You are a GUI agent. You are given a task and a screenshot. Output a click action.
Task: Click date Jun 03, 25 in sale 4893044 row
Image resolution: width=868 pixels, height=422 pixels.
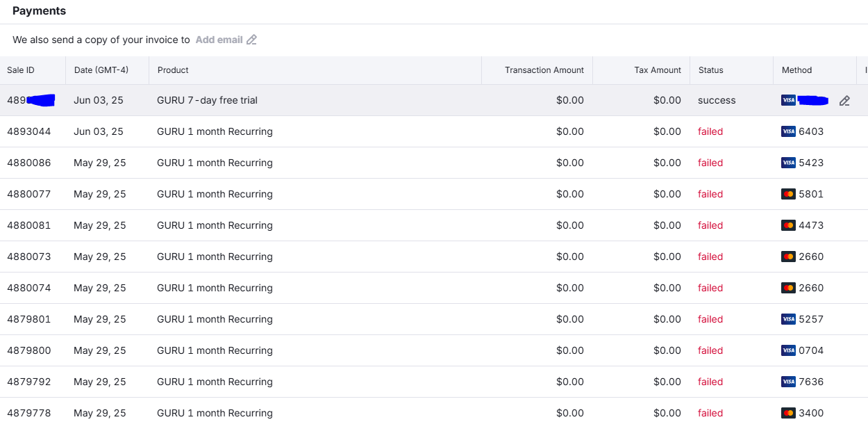99,131
